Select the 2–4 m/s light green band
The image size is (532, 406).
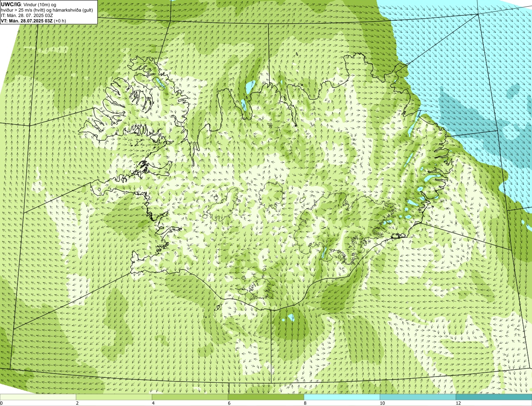coord(114,397)
